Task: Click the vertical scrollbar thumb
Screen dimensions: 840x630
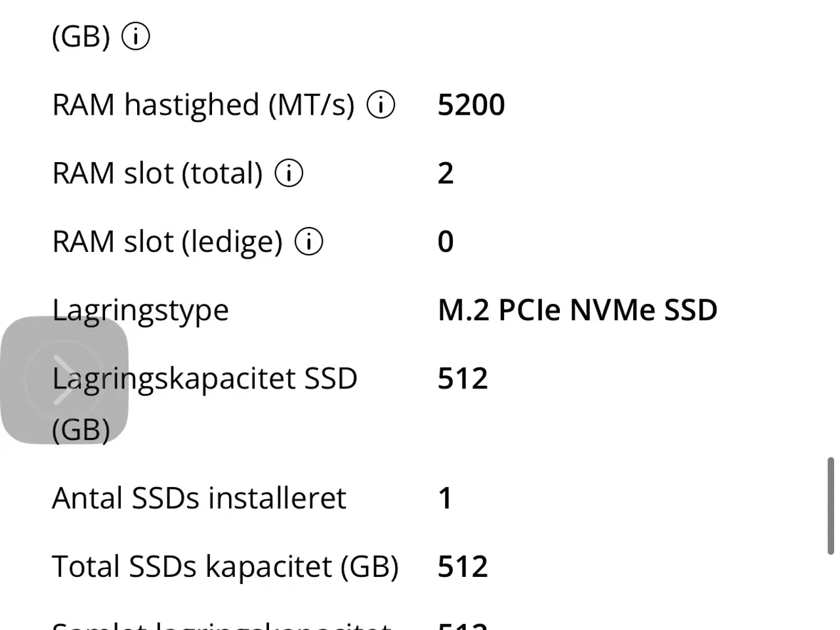Action: [830, 507]
